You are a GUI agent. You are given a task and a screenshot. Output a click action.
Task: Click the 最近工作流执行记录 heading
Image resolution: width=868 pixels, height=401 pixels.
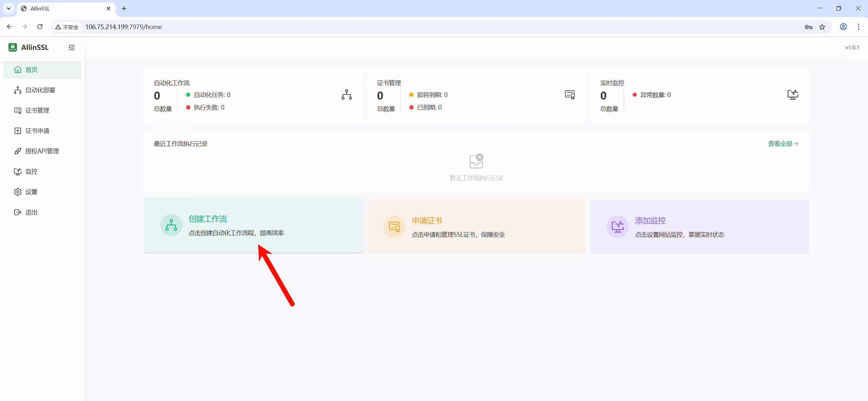(181, 144)
